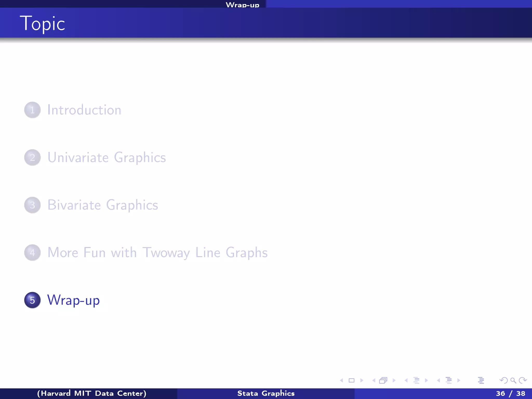532x399 pixels.
Task: Click the subsection navigation bars icon
Action: tap(416, 381)
